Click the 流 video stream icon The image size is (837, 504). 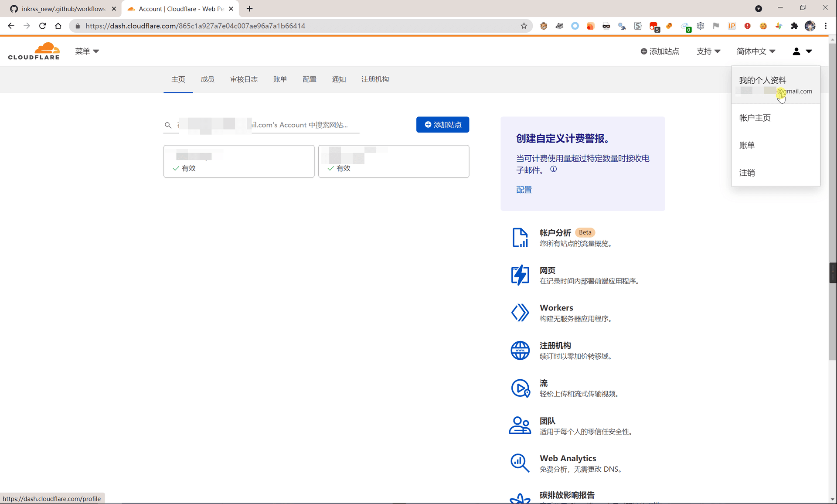[521, 388]
